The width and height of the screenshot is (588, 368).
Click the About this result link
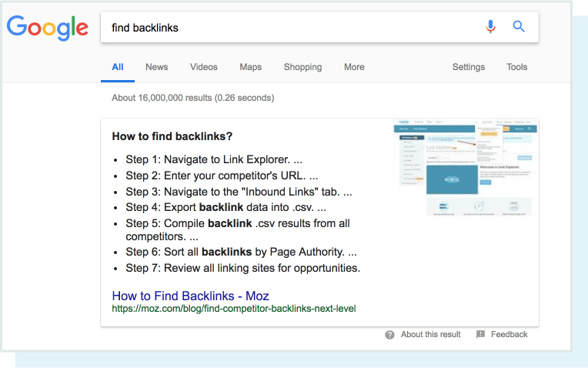coord(430,335)
